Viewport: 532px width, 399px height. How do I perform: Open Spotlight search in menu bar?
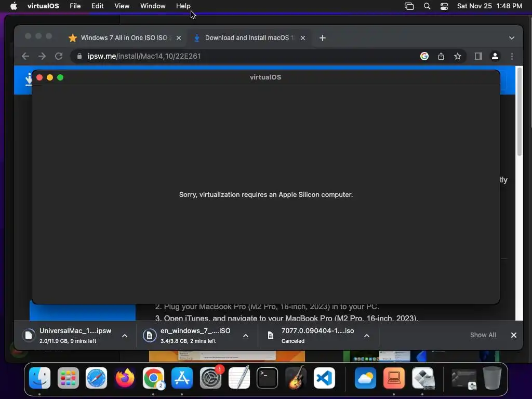tap(427, 6)
